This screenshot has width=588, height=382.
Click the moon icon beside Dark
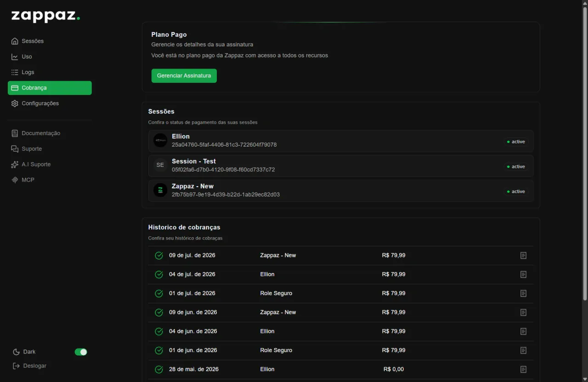tap(17, 352)
